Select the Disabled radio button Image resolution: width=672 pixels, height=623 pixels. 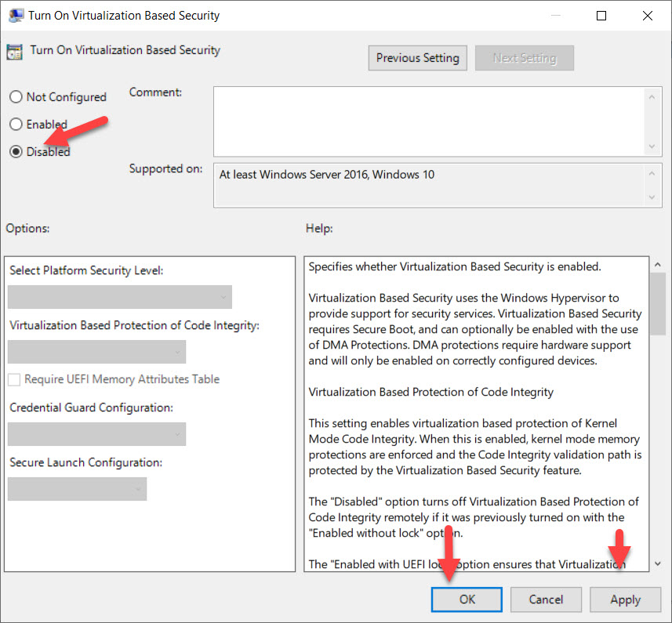[16, 152]
